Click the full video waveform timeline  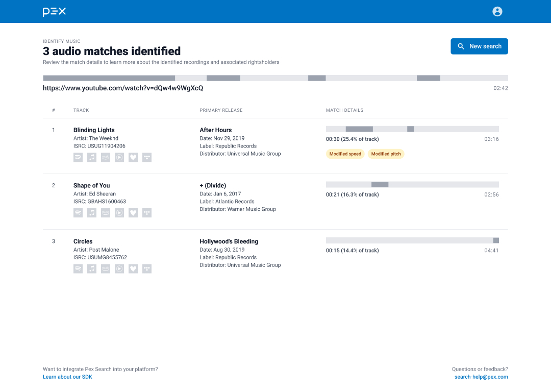[x=275, y=78]
